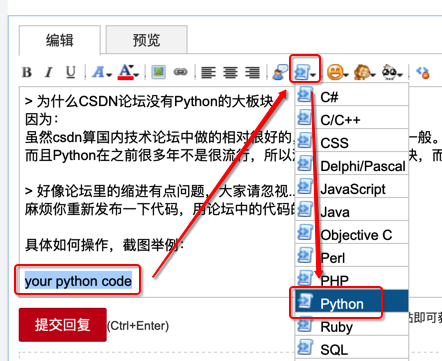Image resolution: width=442 pixels, height=361 pixels.
Task: Apply underline formatting with U icon
Action: 70,72
